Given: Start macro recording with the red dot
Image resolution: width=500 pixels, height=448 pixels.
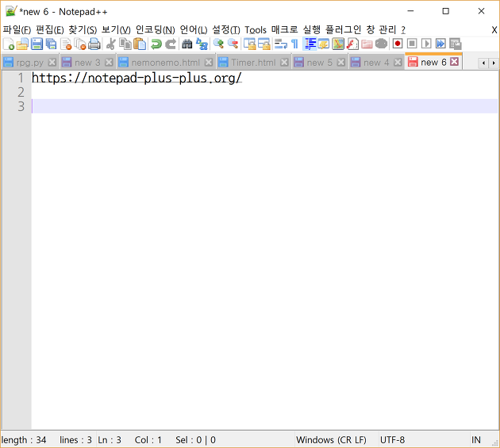Looking at the screenshot, I should pyautogui.click(x=398, y=44).
